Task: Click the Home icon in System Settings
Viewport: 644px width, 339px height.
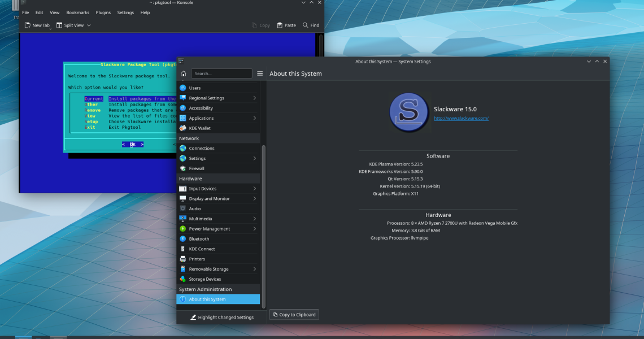Action: pyautogui.click(x=184, y=73)
